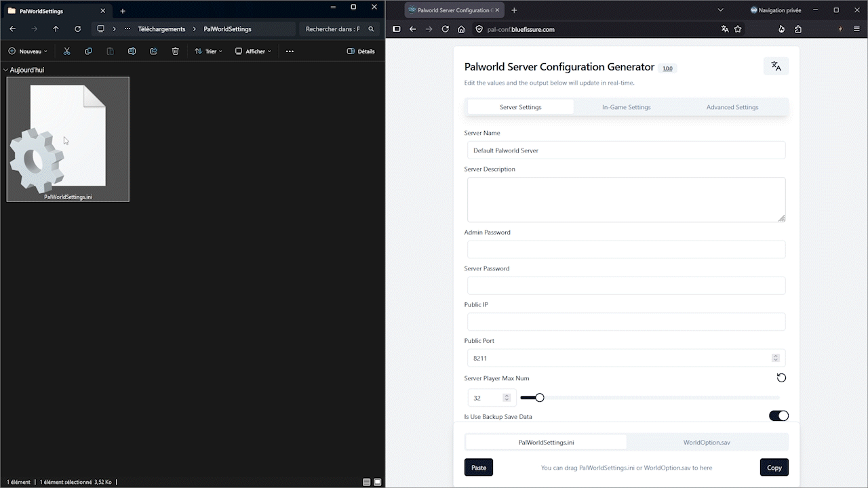The width and height of the screenshot is (868, 488).
Task: Switch Explorer to large thumbnails view
Action: click(378, 482)
